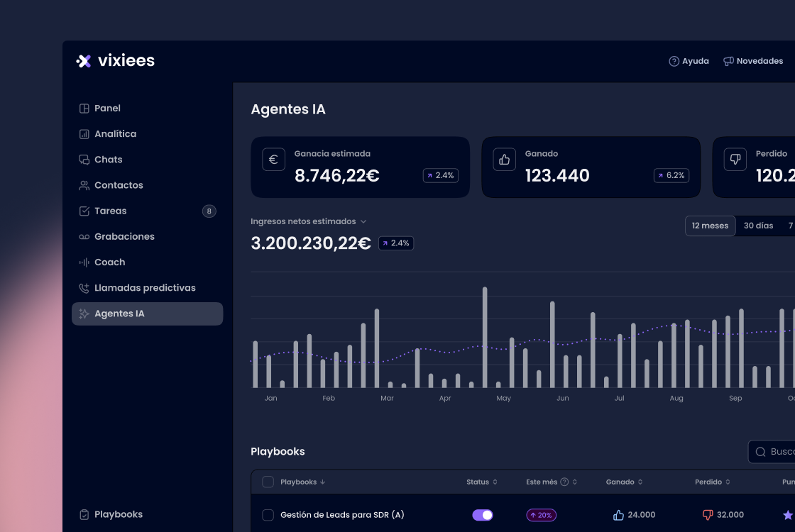Click the euro icon in Ganacia estimada card

click(x=273, y=160)
